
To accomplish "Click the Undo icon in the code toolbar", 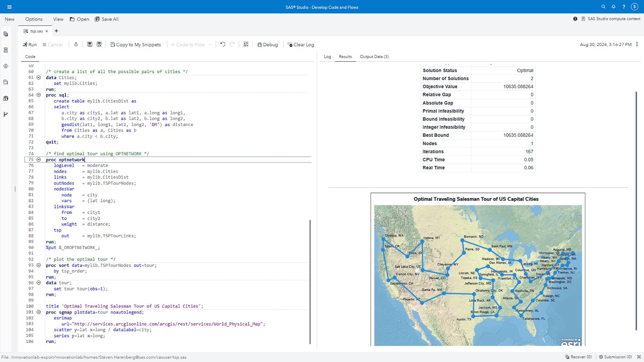I will point(223,44).
